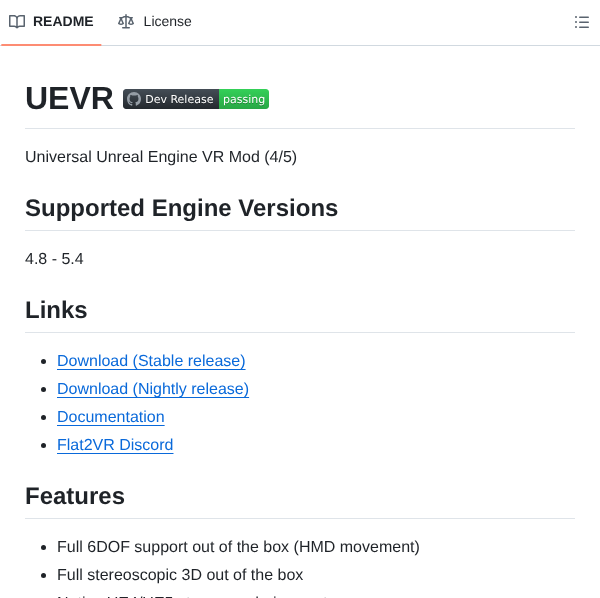Click the Dev Release badge label
The height and width of the screenshot is (598, 600).
(x=179, y=99)
